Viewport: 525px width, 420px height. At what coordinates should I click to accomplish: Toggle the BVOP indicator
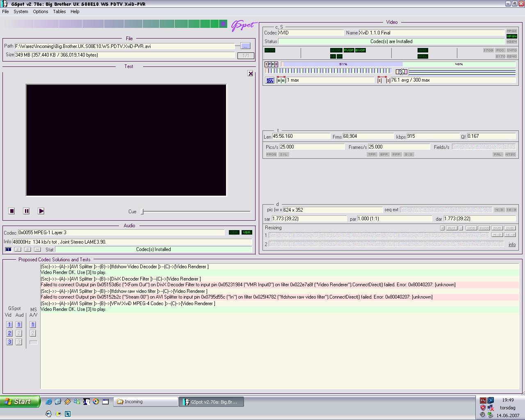[360, 50]
